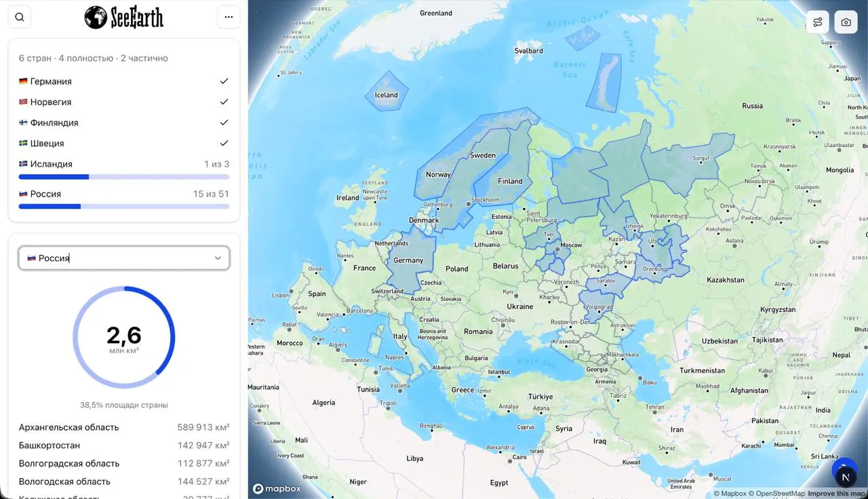Image resolution: width=868 pixels, height=499 pixels.
Task: Click the Россия progress bar showing 15 из 51
Action: tap(124, 206)
